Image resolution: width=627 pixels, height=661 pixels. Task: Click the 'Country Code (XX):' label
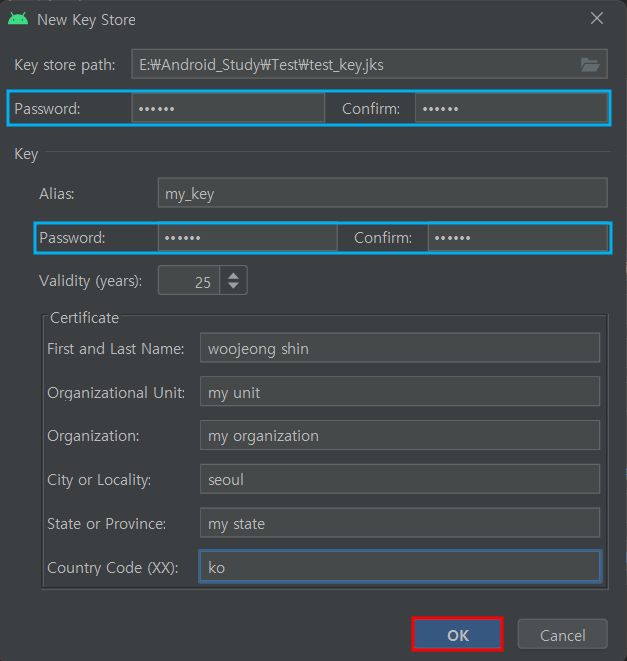pyautogui.click(x=113, y=568)
